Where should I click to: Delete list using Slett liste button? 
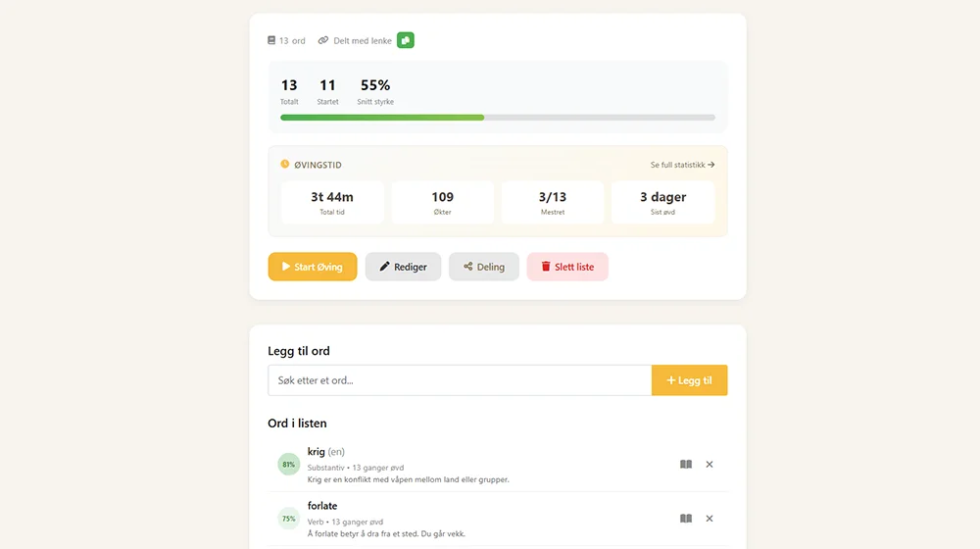pyautogui.click(x=567, y=267)
